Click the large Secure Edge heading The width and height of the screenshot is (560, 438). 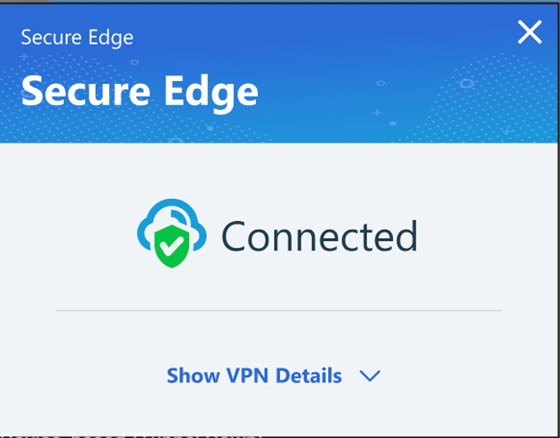tap(140, 94)
